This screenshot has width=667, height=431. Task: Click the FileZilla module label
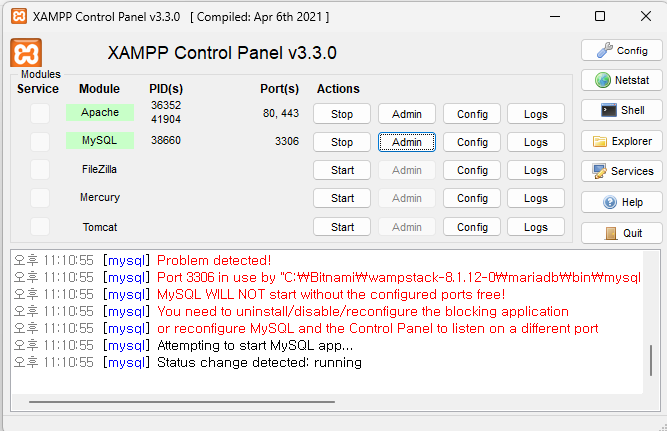tap(100, 169)
